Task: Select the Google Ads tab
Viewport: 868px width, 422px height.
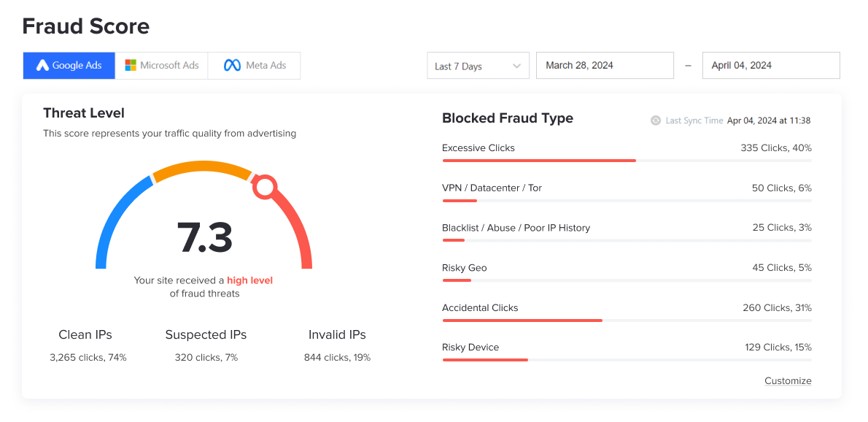Action: click(69, 65)
